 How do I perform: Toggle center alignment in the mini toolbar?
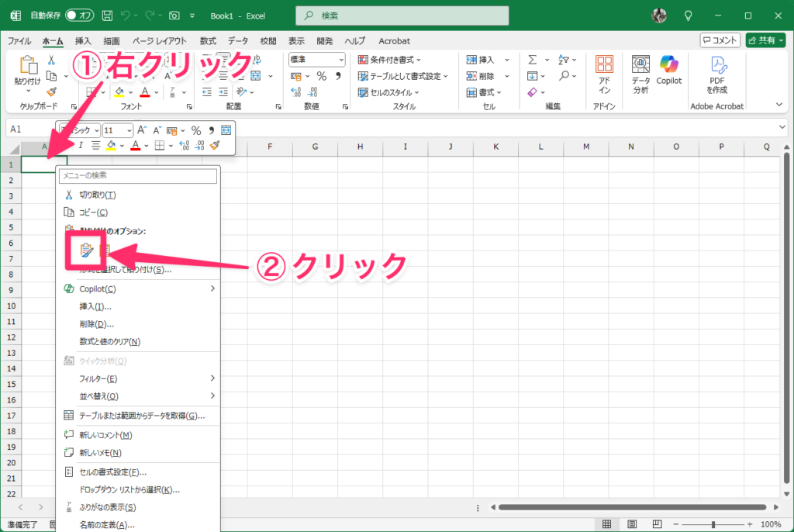tap(95, 146)
